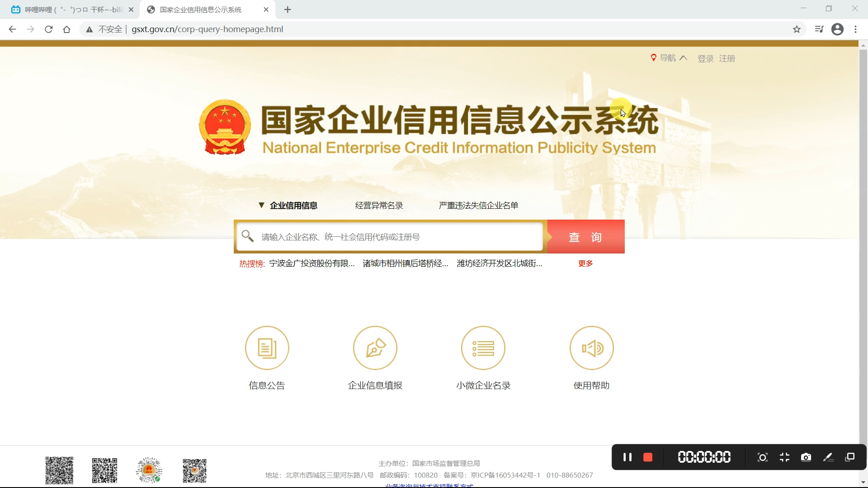Click the recorder window overlay icon
Screen dimensions: 868x488
point(850,457)
